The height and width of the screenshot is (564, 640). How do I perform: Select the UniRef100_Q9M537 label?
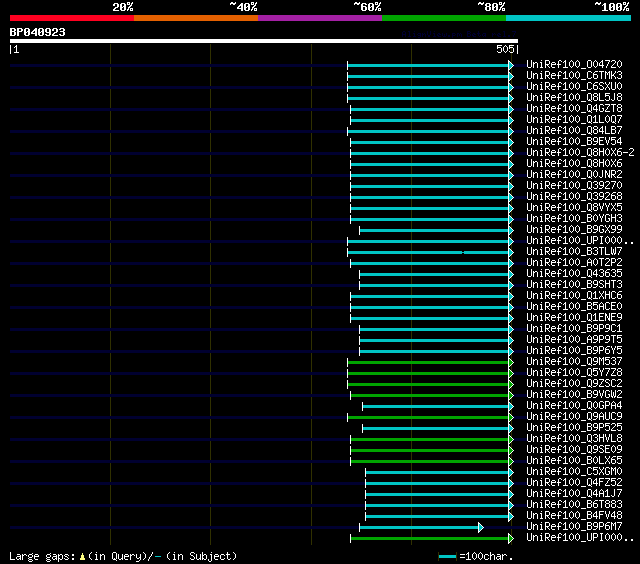coord(574,362)
